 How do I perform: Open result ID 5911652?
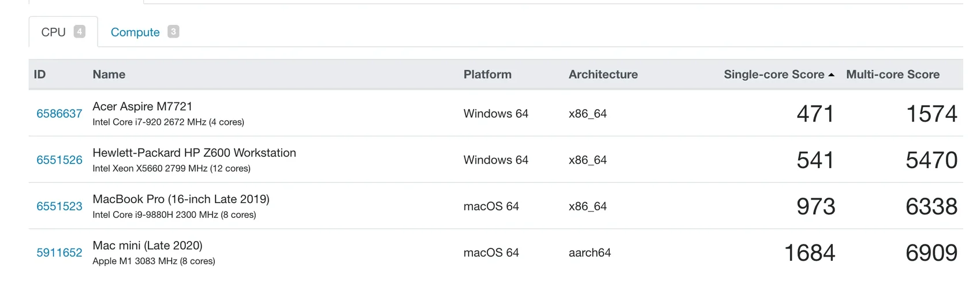59,253
